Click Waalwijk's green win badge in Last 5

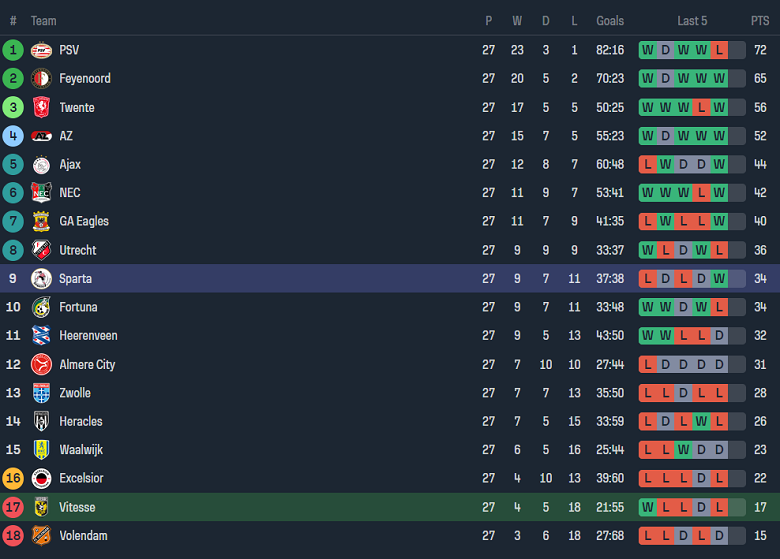[x=683, y=450]
